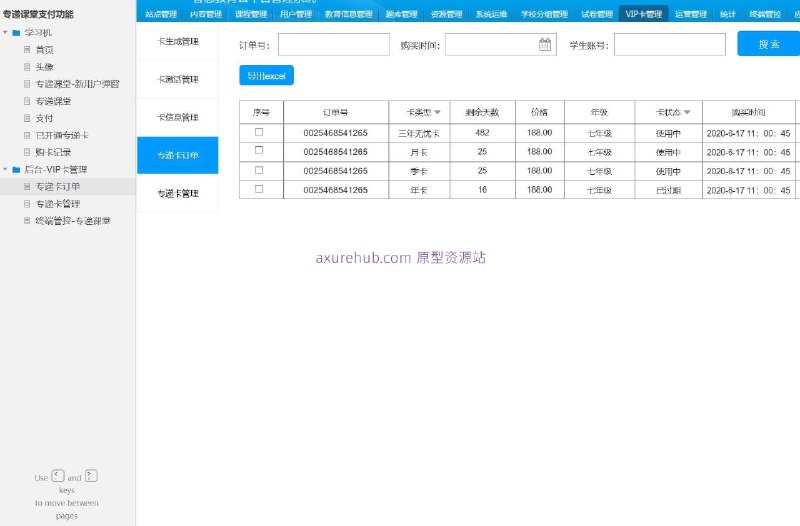Focus the 购买时间 date field

(501, 45)
